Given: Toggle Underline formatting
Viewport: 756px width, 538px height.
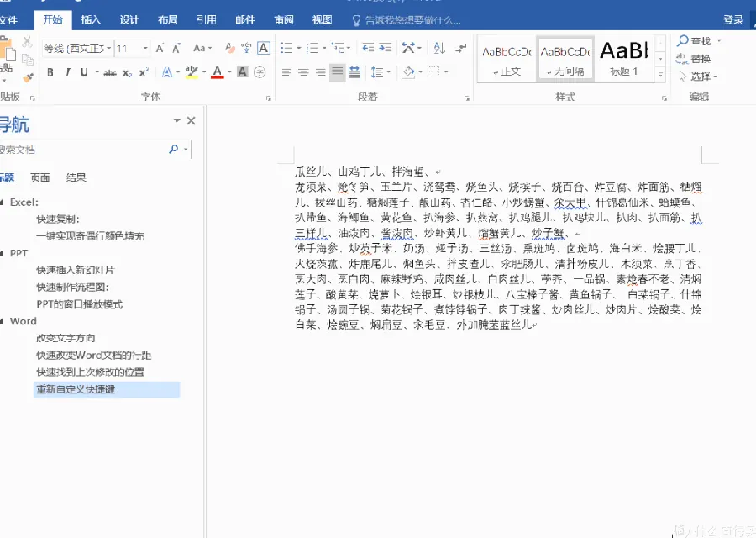Looking at the screenshot, I should 84,73.
